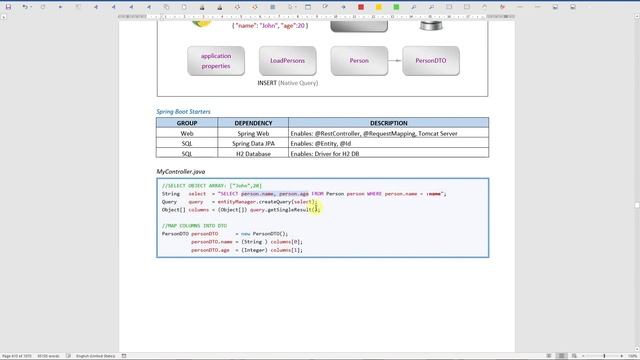This screenshot has width=640, height=360.
Task: Click the '//MAP COLUMNS INTO DTO' comment
Action: (194, 226)
